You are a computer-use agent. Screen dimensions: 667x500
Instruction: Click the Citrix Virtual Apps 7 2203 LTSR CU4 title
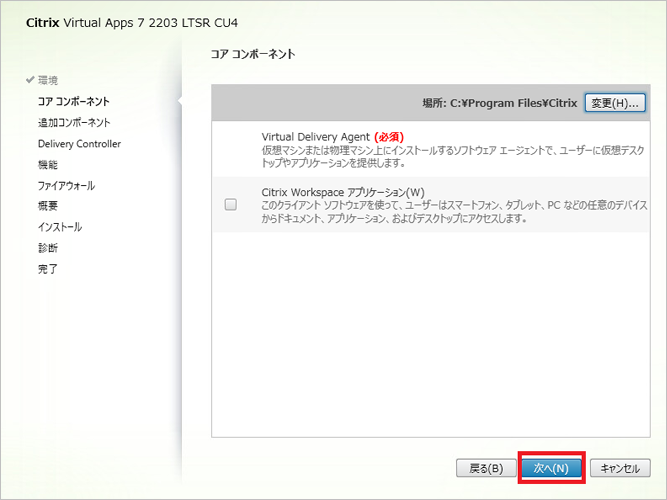click(132, 23)
